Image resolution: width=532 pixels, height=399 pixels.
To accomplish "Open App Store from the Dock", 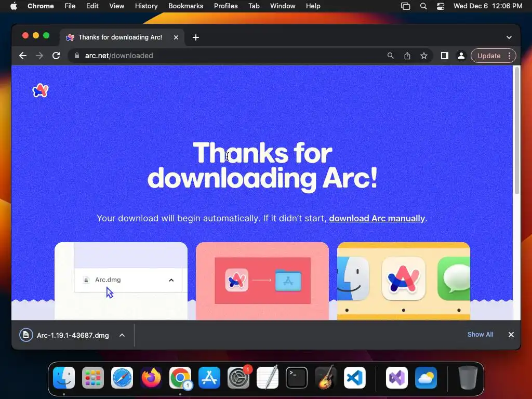I will tap(209, 378).
